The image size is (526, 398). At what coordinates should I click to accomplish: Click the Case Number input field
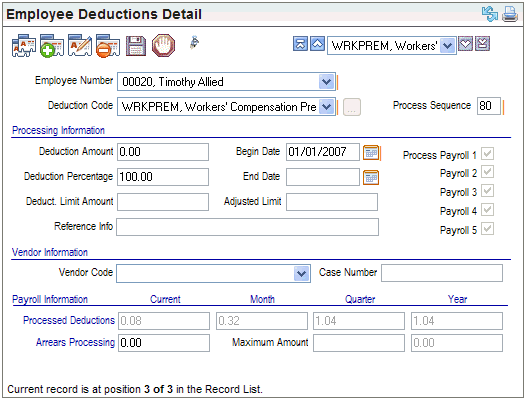pyautogui.click(x=442, y=273)
